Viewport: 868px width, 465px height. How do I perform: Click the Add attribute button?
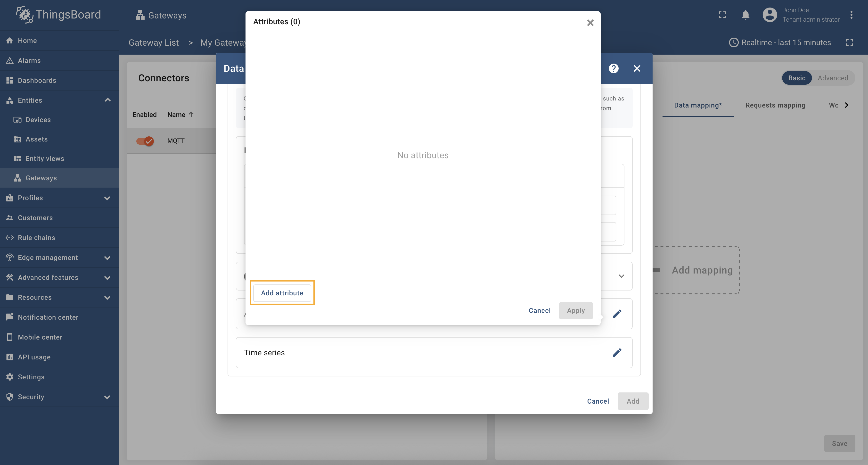click(282, 293)
